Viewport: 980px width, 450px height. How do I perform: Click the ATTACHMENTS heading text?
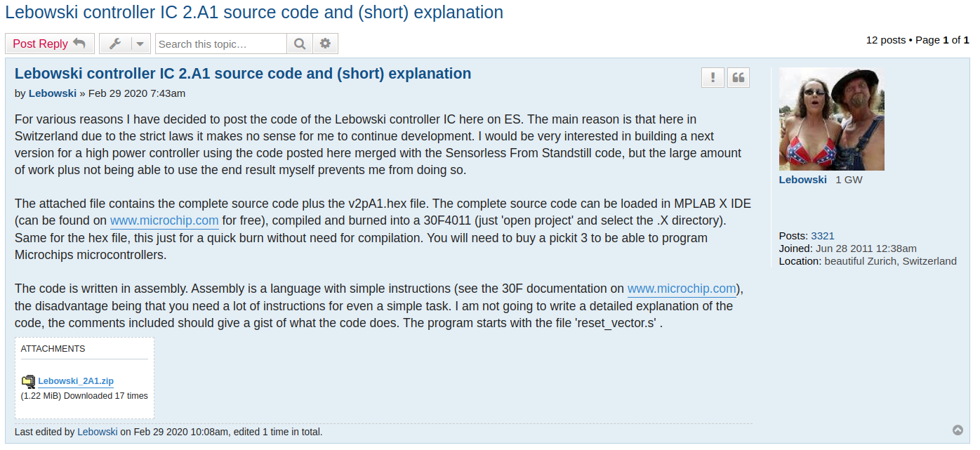pos(53,349)
